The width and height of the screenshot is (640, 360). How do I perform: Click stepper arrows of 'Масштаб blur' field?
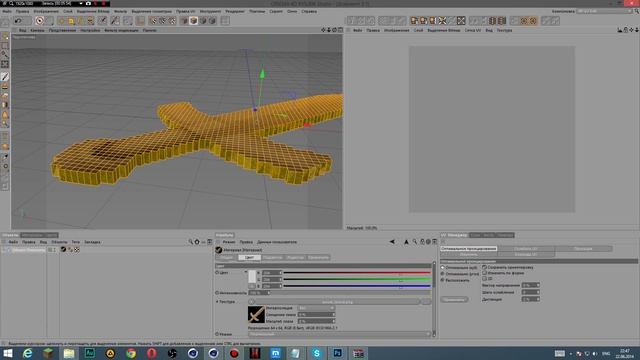(x=333, y=321)
